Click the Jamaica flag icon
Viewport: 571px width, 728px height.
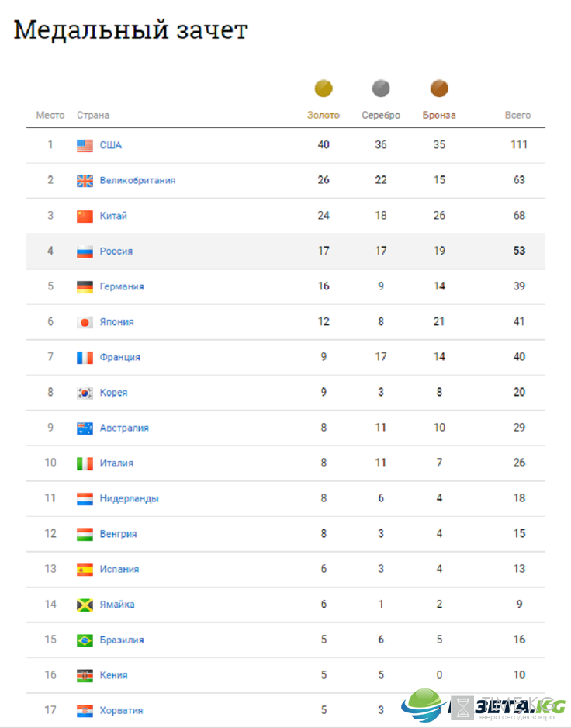tap(85, 605)
